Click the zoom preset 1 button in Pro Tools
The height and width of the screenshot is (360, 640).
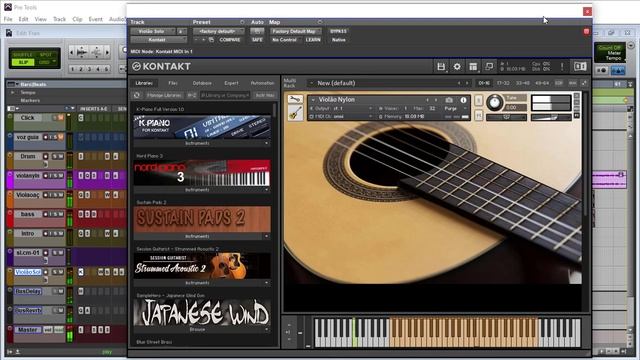[73, 69]
